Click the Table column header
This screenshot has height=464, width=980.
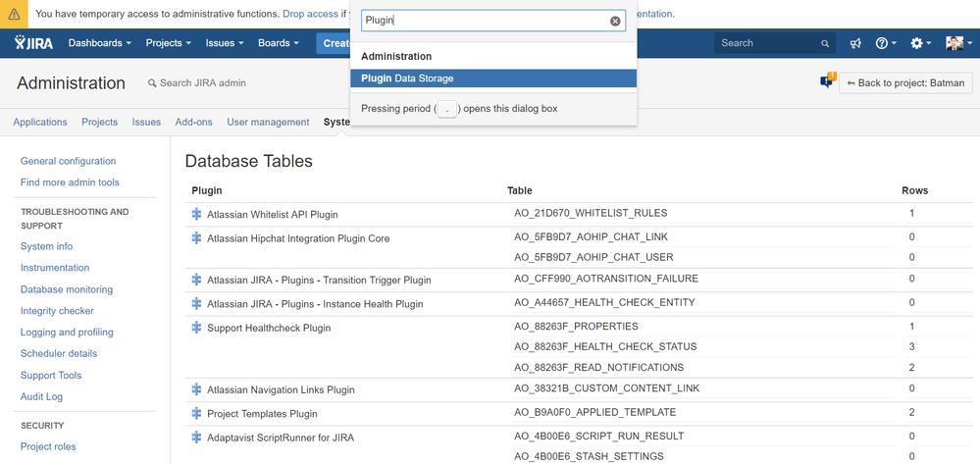(x=520, y=190)
